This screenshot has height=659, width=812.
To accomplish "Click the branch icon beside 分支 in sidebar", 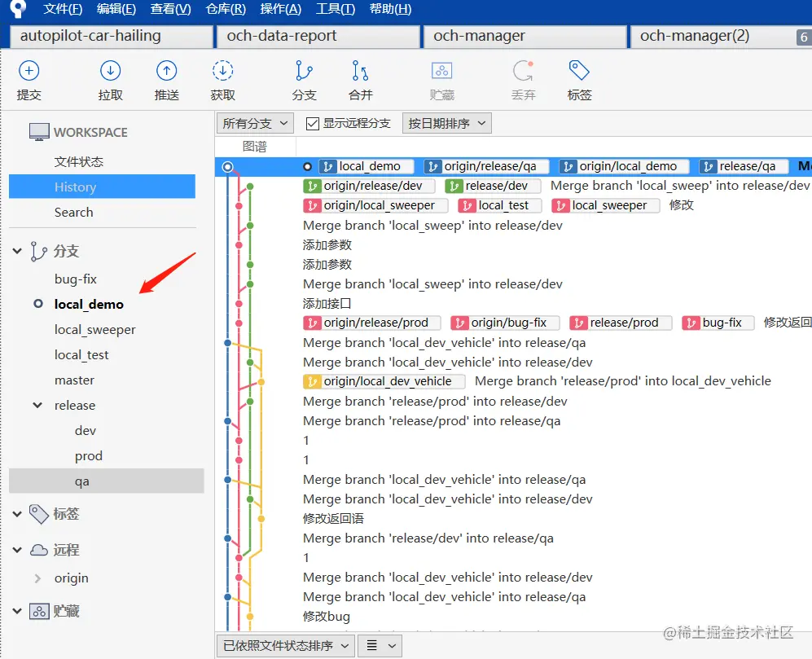I will coord(38,251).
